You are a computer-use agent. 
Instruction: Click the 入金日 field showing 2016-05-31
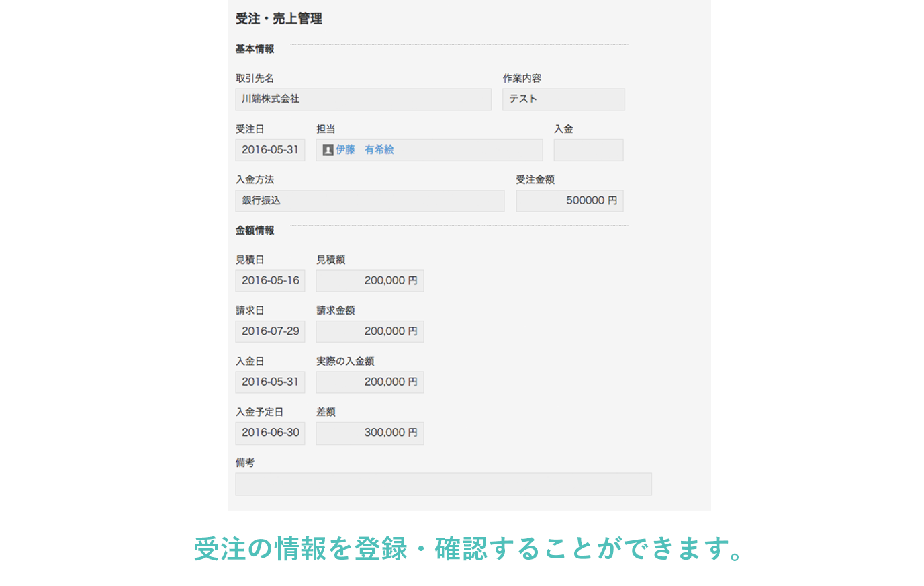tap(270, 382)
